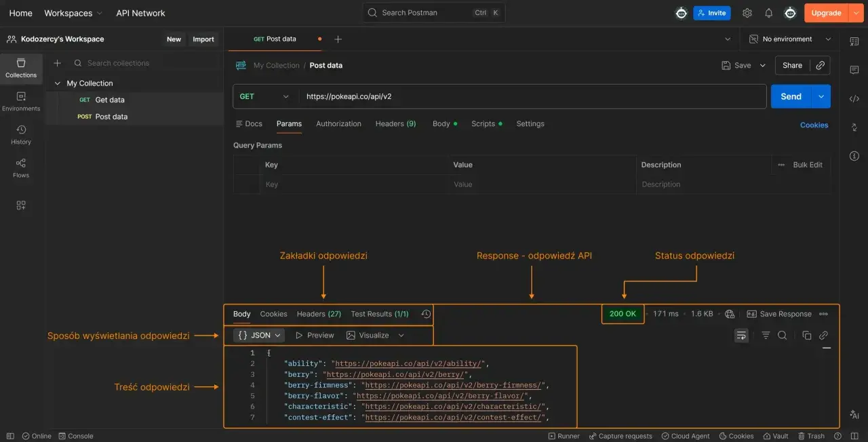The image size is (868, 442).
Task: Click the filter response icon
Action: click(x=766, y=335)
